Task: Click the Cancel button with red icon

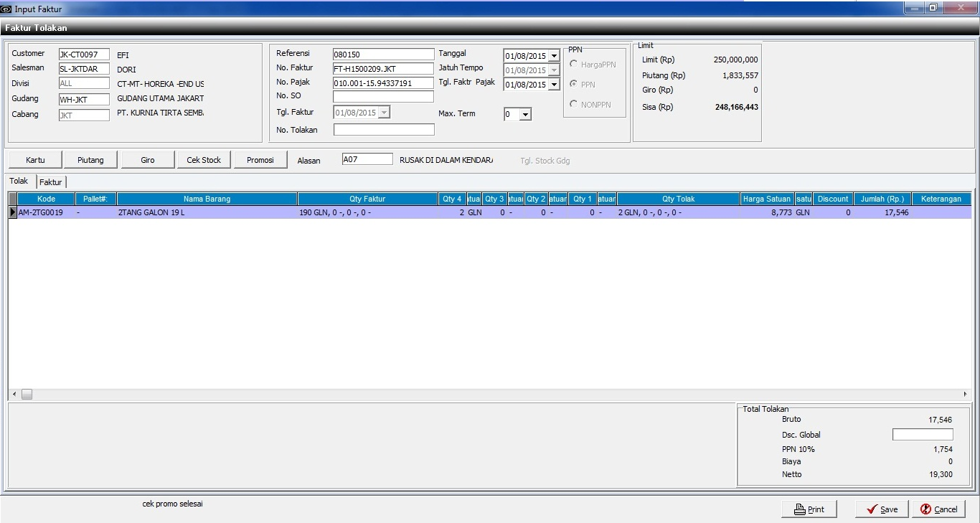Action: tap(938, 509)
